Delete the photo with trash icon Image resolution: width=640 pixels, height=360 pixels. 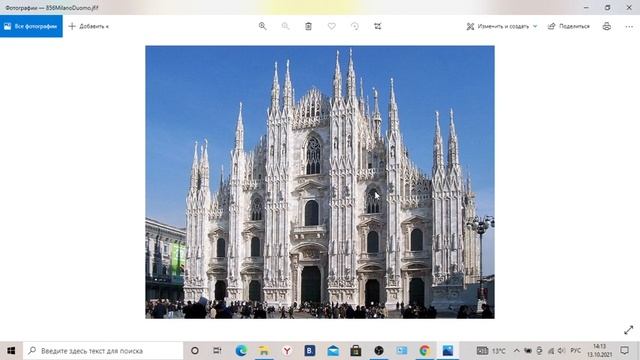(308, 26)
